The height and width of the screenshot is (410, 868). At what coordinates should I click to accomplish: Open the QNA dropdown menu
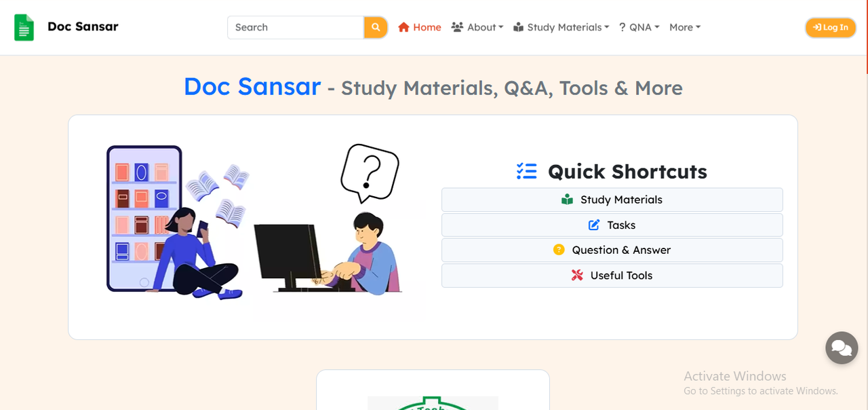click(639, 27)
